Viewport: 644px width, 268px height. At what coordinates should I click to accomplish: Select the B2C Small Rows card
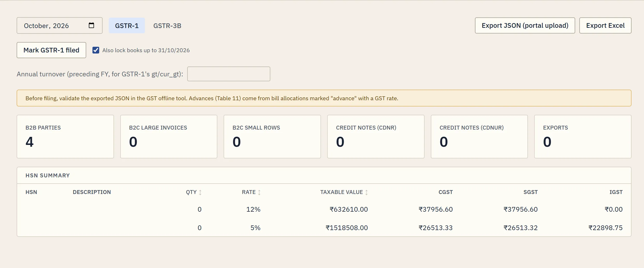pyautogui.click(x=272, y=137)
